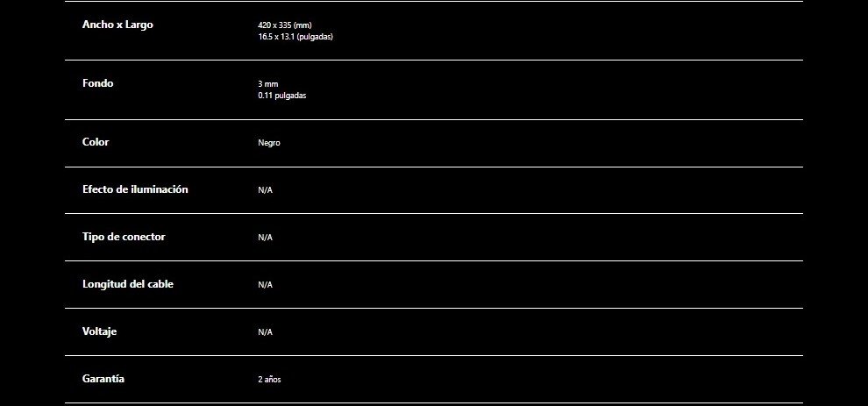868x406 pixels.
Task: Select N/A value in Tipo de conector row
Action: [265, 238]
